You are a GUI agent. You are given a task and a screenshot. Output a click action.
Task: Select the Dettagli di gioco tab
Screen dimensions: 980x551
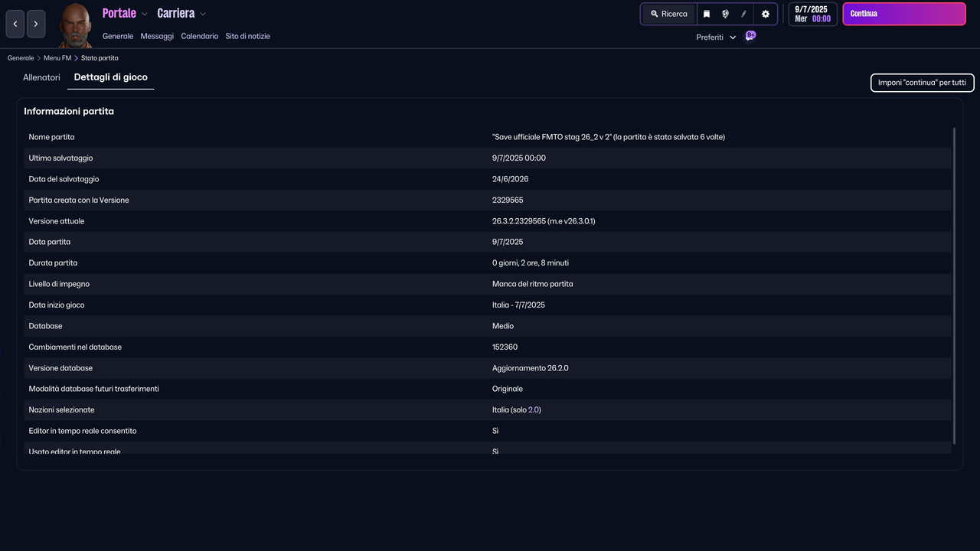(111, 77)
